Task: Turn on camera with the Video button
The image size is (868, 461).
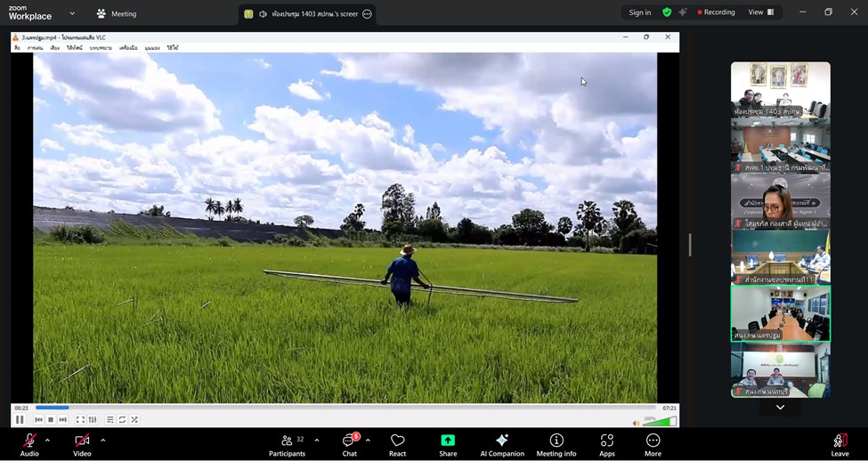Action: click(x=82, y=441)
